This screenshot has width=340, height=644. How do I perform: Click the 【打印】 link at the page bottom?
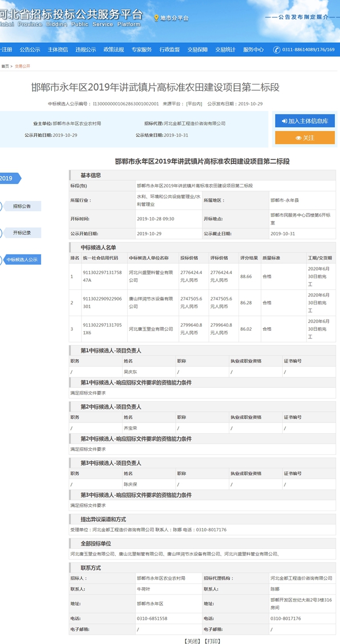click(x=212, y=641)
